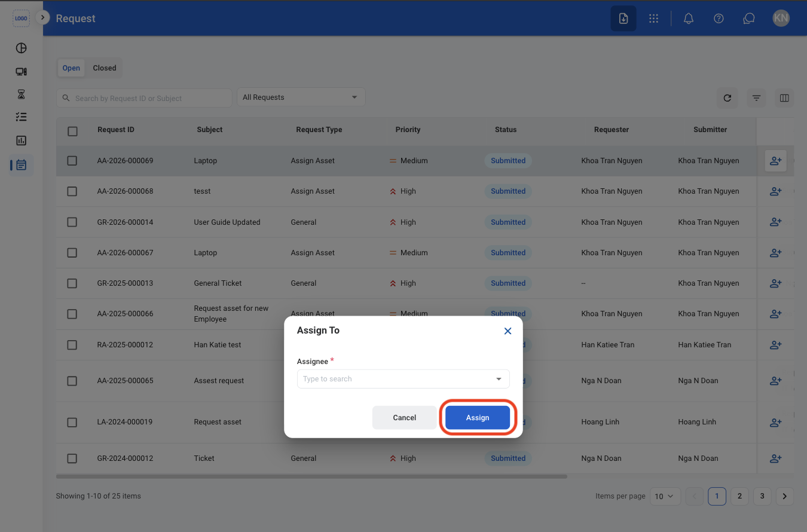Open the chat messages icon
Viewport: 807px width, 532px height.
tap(748, 19)
